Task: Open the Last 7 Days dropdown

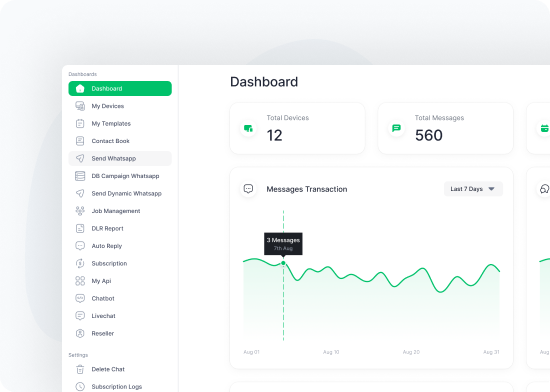Action: click(473, 189)
